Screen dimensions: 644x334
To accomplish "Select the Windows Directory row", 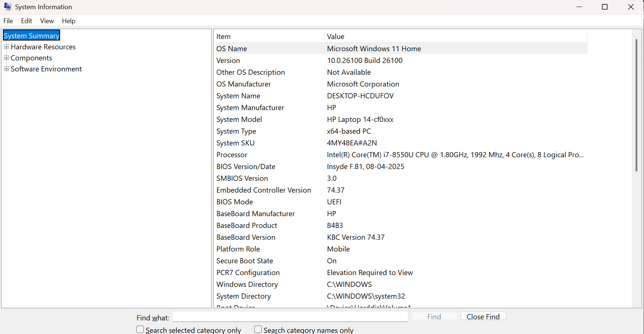I will (401, 284).
